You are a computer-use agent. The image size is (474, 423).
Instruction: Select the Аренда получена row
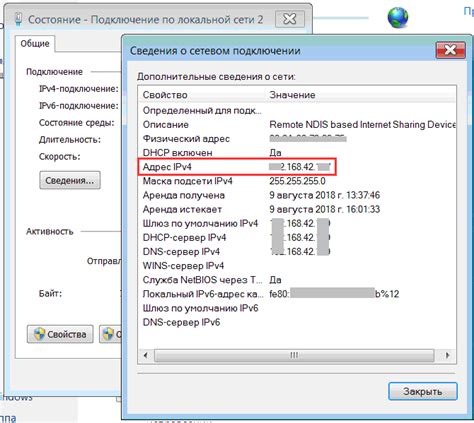coord(297,195)
